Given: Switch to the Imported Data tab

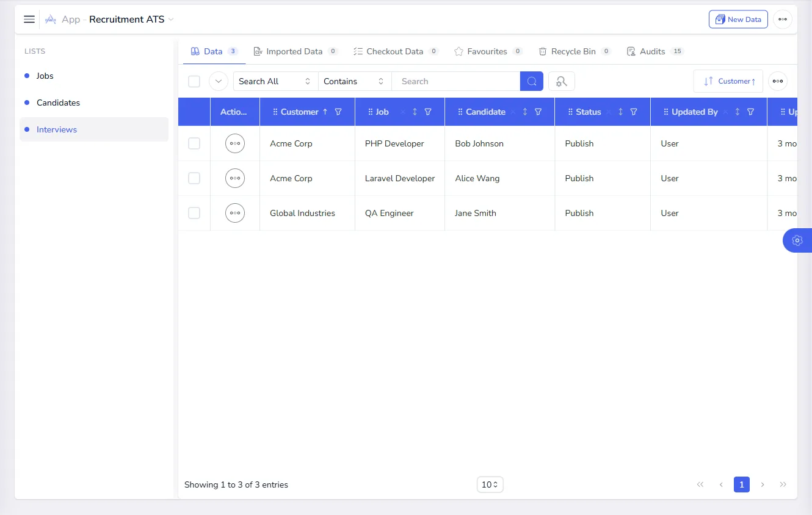Looking at the screenshot, I should click(295, 51).
